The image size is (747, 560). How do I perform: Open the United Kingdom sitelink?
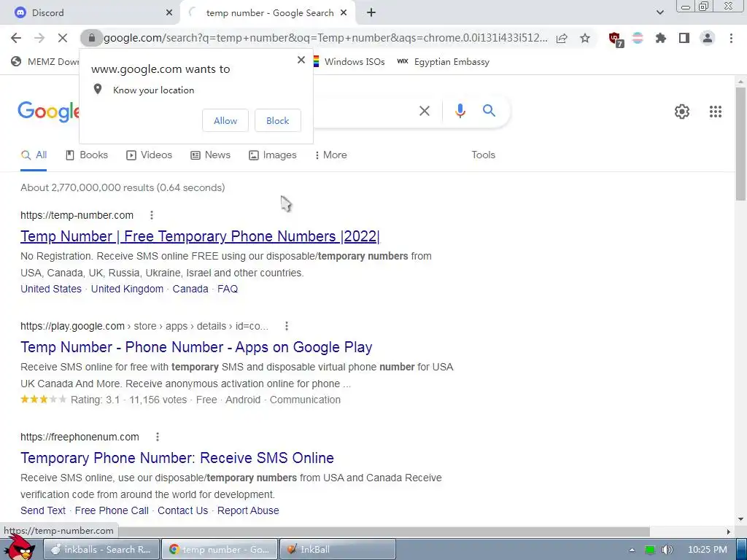(x=127, y=289)
